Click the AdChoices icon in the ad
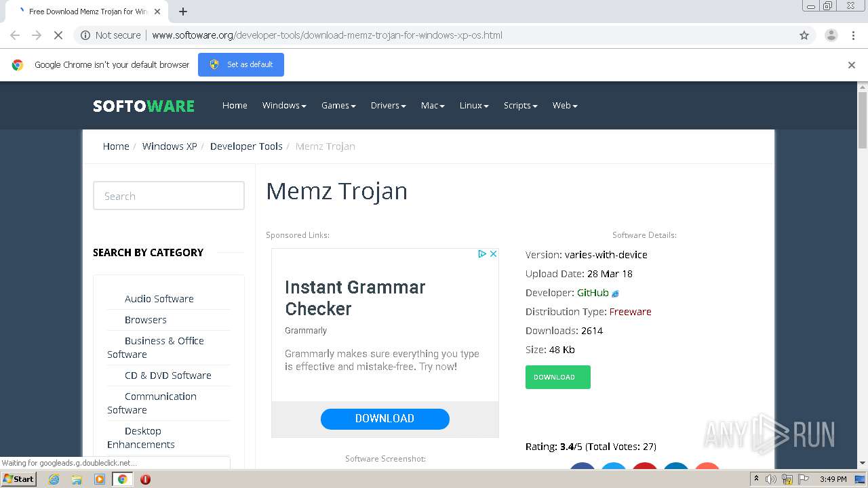The image size is (868, 488). [482, 253]
